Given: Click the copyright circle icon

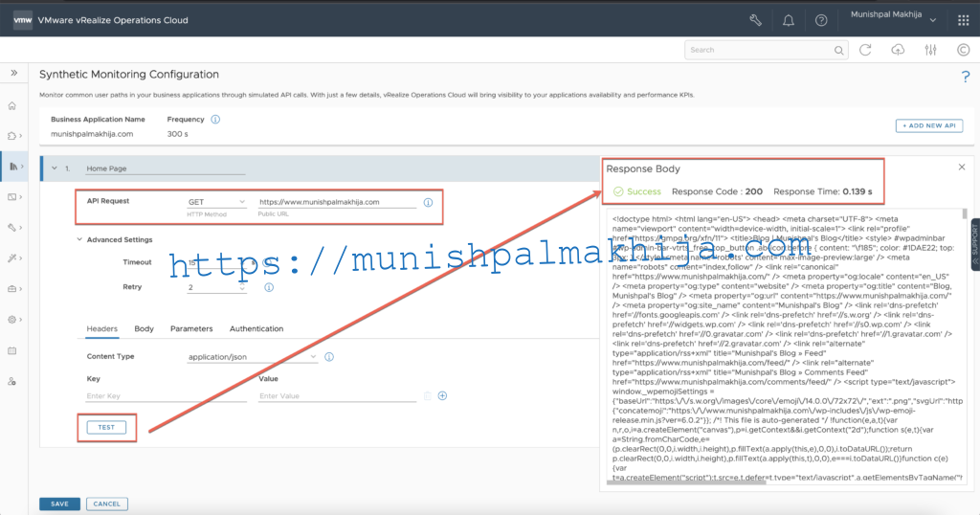Looking at the screenshot, I should (963, 50).
